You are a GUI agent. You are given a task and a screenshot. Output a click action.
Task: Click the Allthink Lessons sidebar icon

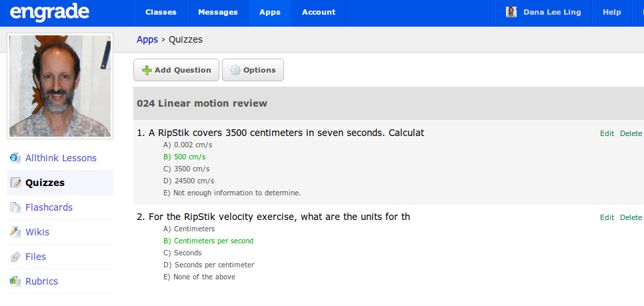tap(15, 158)
